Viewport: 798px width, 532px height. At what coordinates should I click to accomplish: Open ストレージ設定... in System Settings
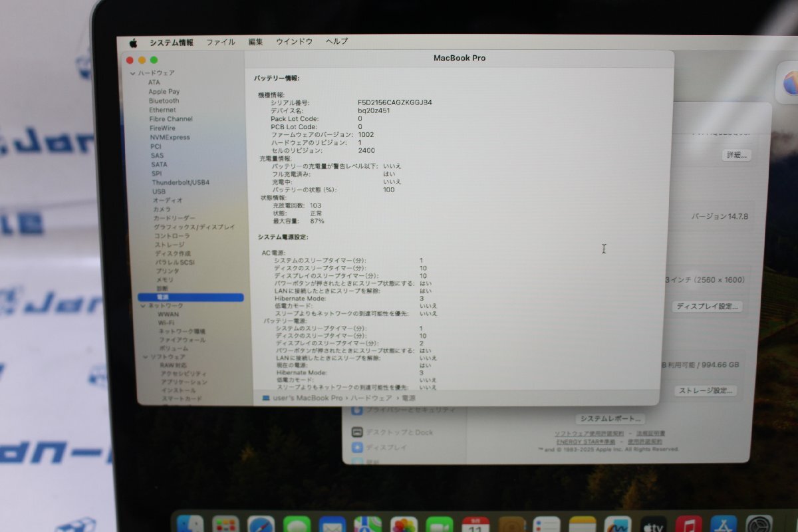(706, 391)
